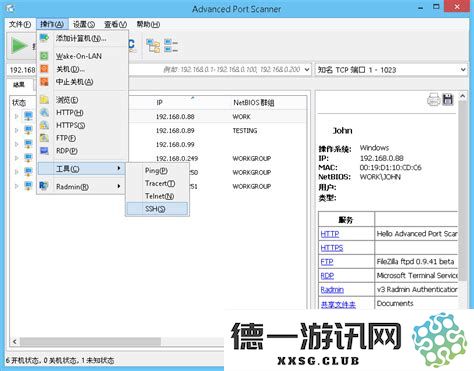Open the FTP service link
The image size is (474, 371).
point(327,262)
